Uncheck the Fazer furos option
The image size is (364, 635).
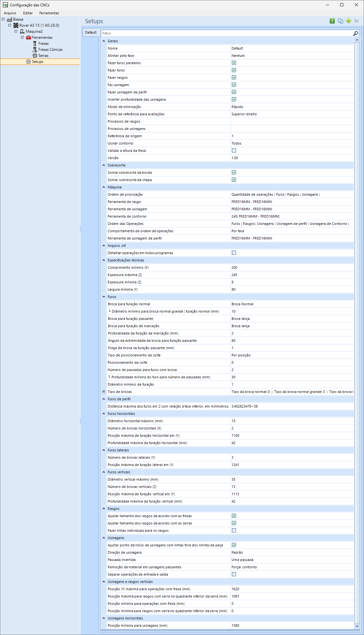click(234, 70)
